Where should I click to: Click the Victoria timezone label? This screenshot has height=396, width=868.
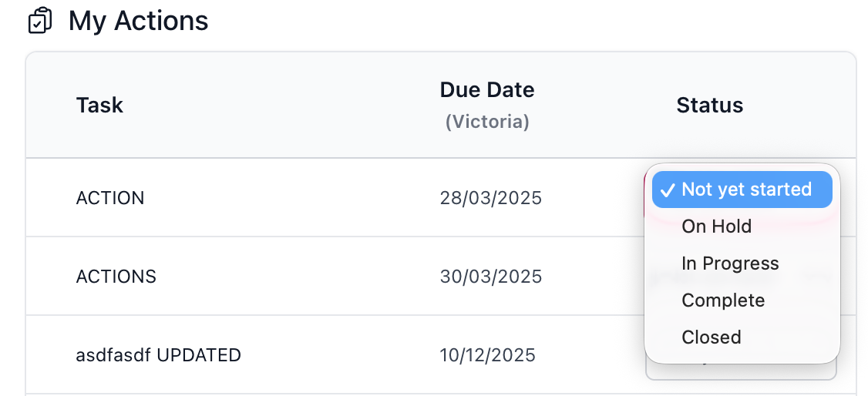(x=486, y=122)
